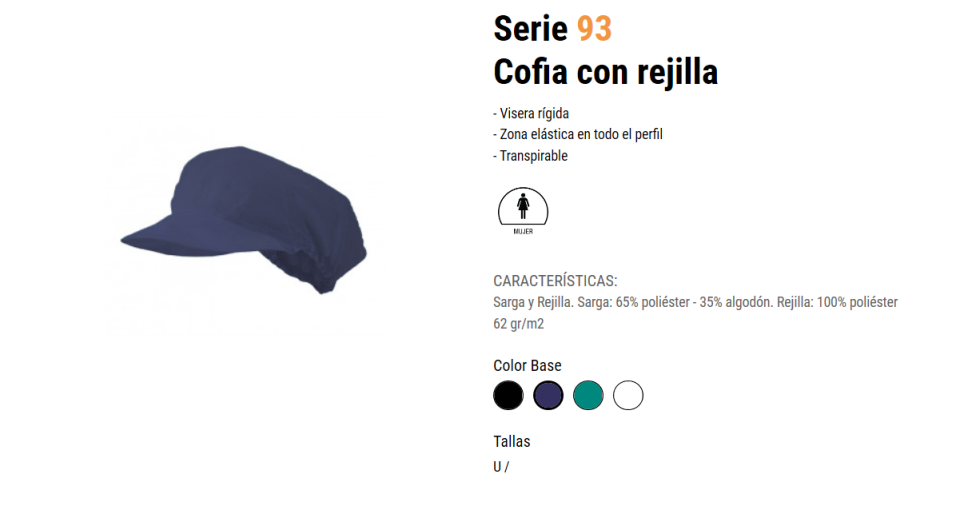960x506 pixels.
Task: Click the Sarga y Rejilla composition text
Action: click(x=696, y=302)
